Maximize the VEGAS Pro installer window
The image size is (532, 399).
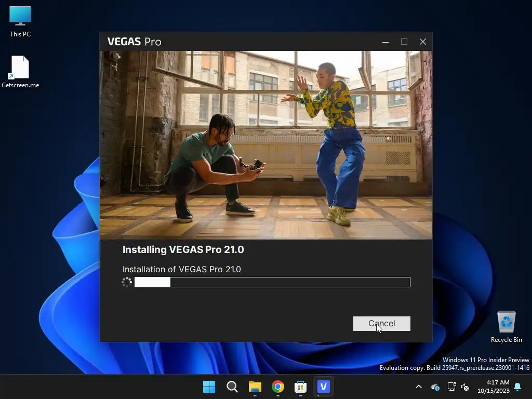pos(404,42)
